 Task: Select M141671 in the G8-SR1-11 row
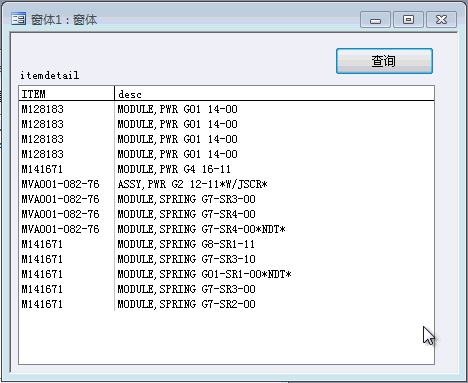click(x=42, y=244)
